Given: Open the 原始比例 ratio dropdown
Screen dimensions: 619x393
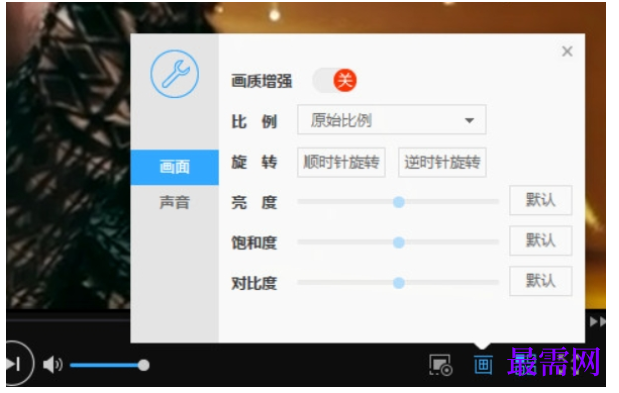Looking at the screenshot, I should coord(392,120).
